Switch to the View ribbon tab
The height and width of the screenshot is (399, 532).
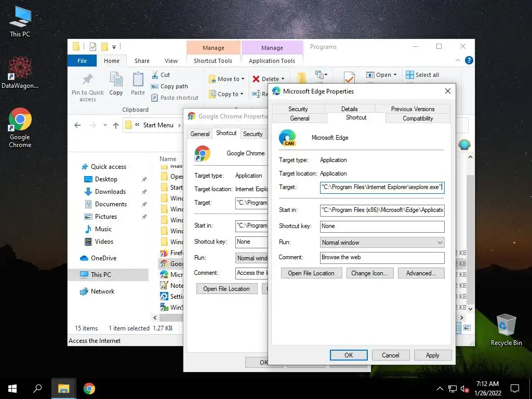[x=171, y=61]
